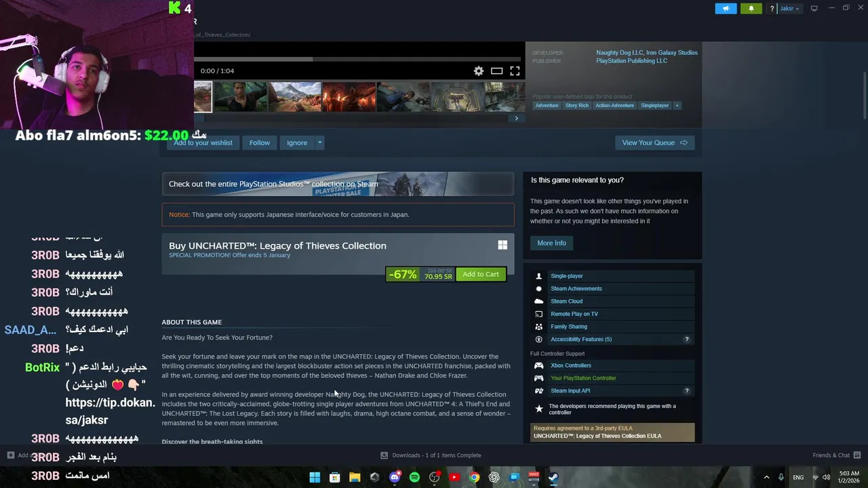Screen dimensions: 868x488
Task: Open Friends & Chat panel
Action: click(x=836, y=455)
